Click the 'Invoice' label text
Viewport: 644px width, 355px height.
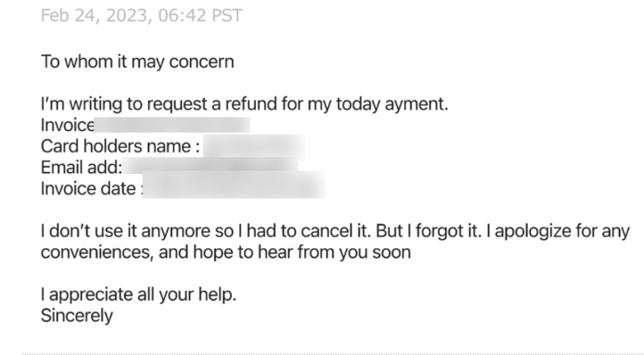coord(67,125)
